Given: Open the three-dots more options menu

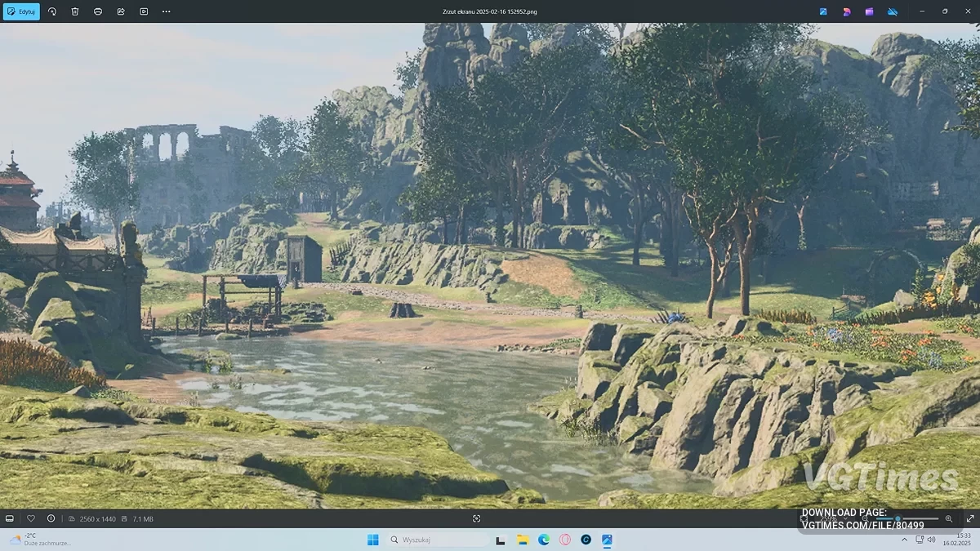Looking at the screenshot, I should click(167, 11).
